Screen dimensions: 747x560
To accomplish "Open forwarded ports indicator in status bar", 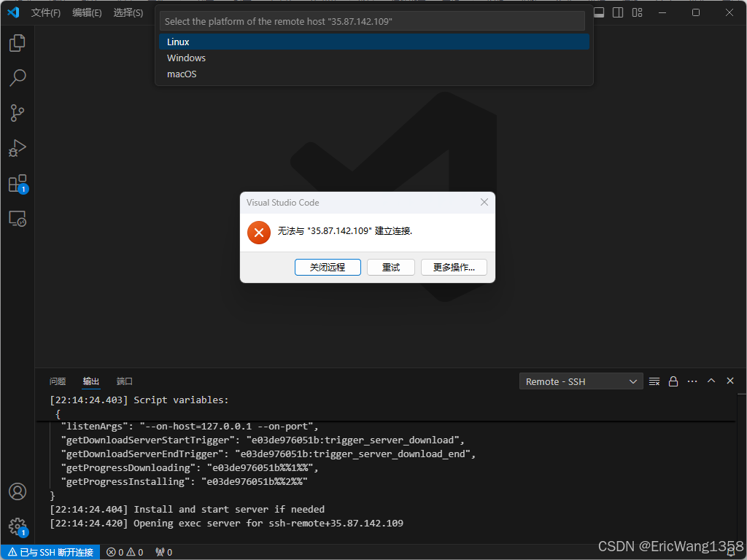I will [x=164, y=552].
